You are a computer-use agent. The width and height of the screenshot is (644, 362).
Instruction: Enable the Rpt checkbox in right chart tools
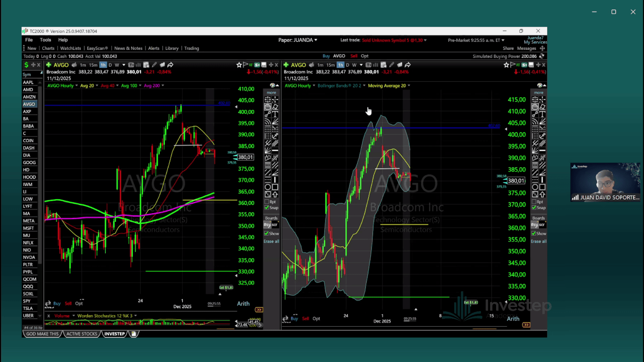click(534, 202)
